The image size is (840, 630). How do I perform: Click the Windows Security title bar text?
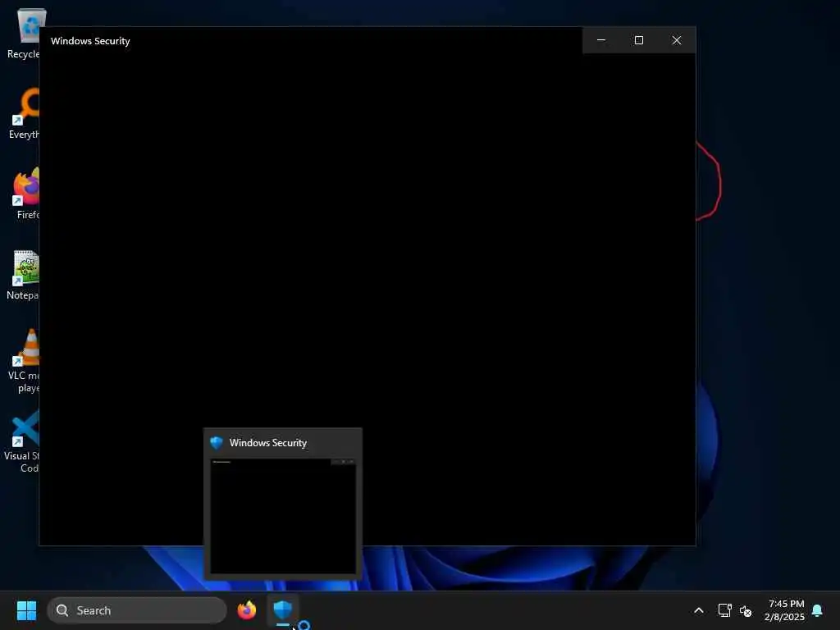(x=90, y=41)
